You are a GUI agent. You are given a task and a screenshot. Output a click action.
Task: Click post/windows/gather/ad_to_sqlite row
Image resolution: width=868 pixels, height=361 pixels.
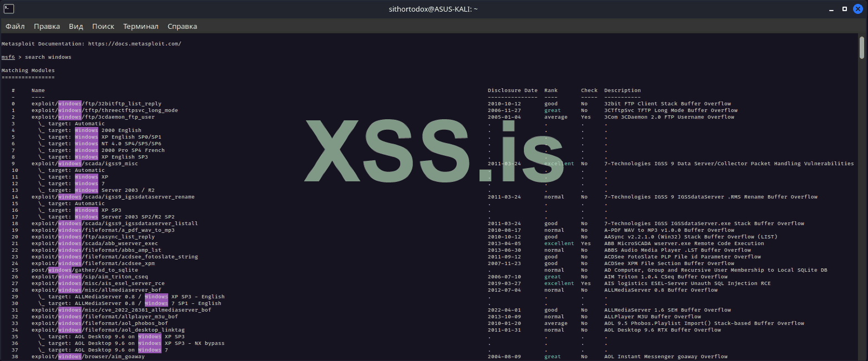(85, 270)
